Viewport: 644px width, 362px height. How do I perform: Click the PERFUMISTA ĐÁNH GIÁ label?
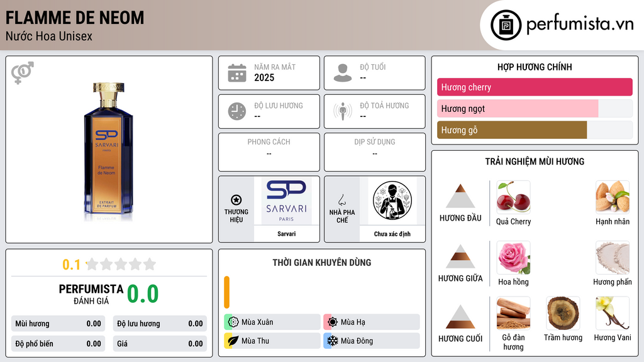(91, 294)
